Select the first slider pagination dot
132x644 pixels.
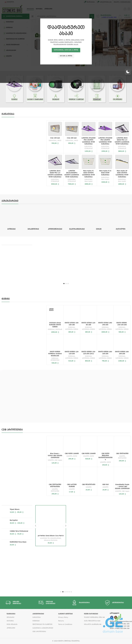tap(64, 283)
